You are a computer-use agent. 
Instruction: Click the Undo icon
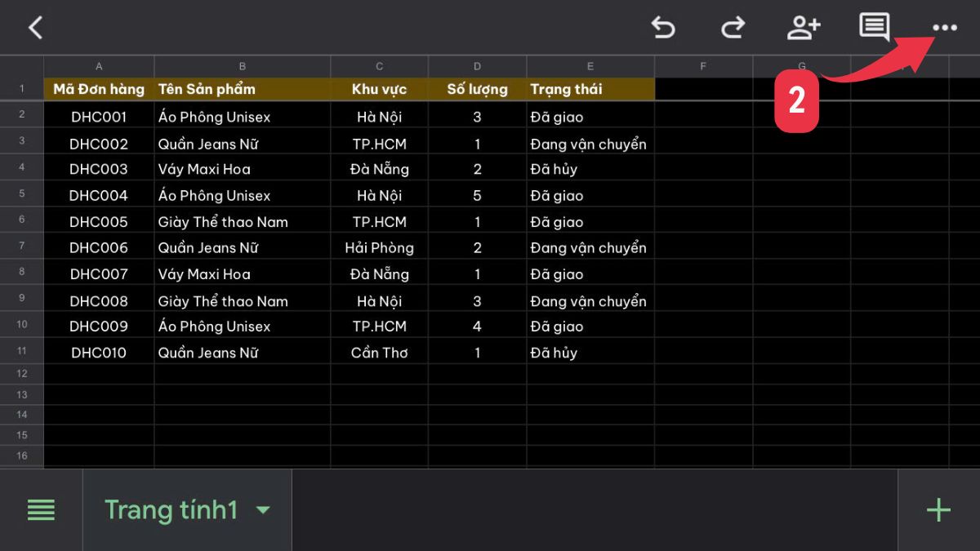(x=664, y=27)
